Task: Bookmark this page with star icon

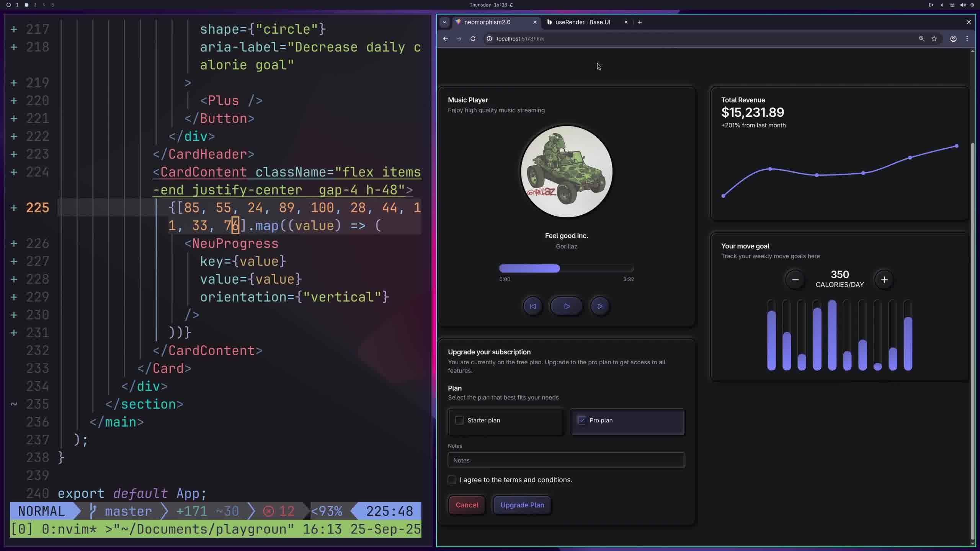Action: tap(934, 39)
